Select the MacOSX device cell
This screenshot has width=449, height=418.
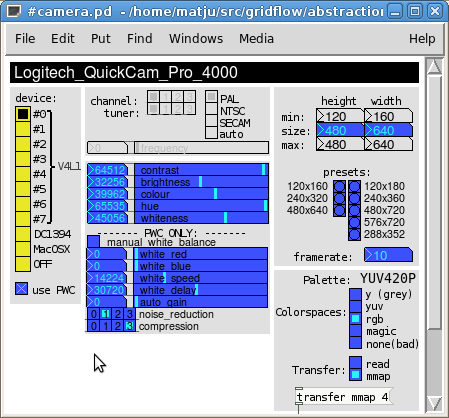point(23,249)
